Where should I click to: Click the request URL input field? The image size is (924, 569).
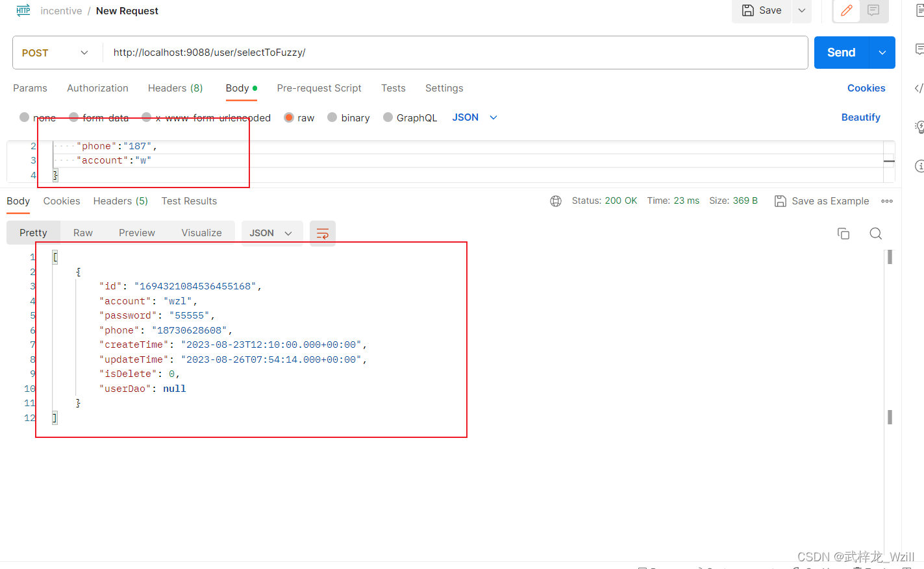[455, 53]
